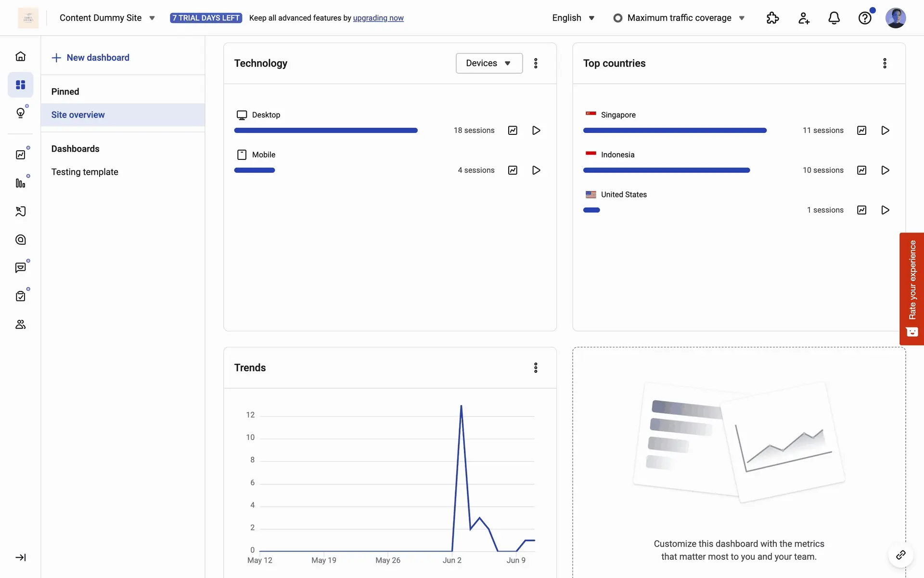Expand the English language dropdown
This screenshot has width=924, height=578.
pyautogui.click(x=573, y=18)
